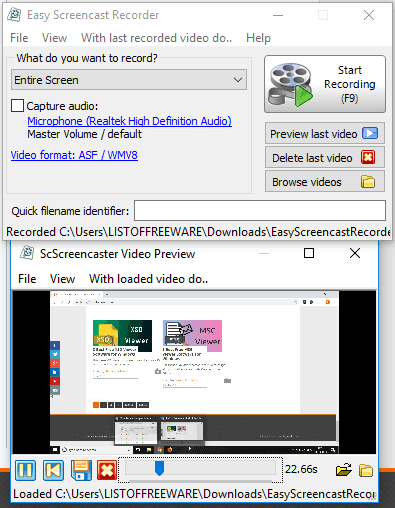Rewind preview to the beginning
This screenshot has height=508, width=395.
pos(53,470)
